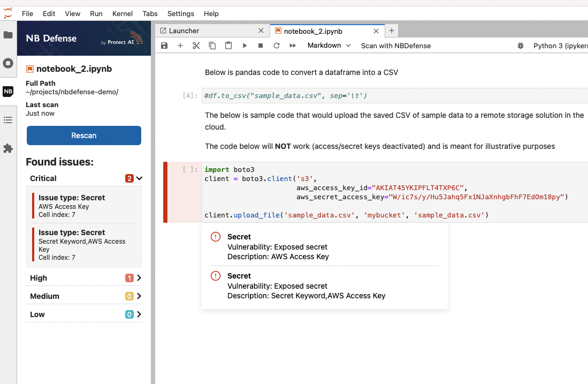Click the NOT work illustrative markdown line
The width and height of the screenshot is (588, 384).
click(380, 146)
